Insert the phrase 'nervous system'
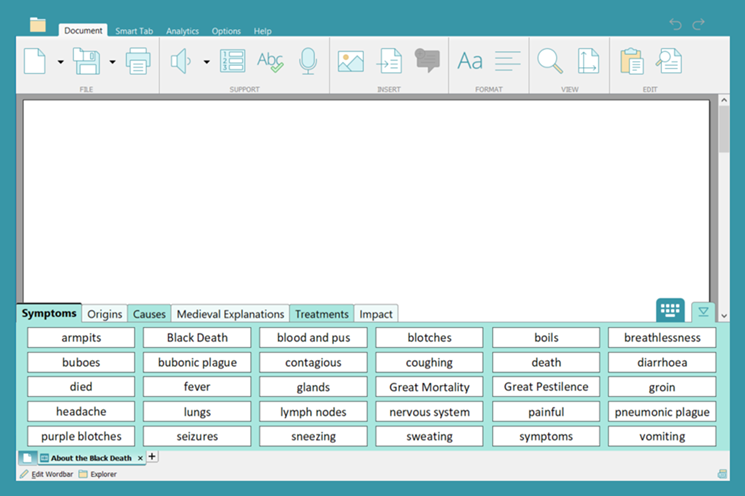Viewport: 745px width, 496px height. [x=430, y=412]
